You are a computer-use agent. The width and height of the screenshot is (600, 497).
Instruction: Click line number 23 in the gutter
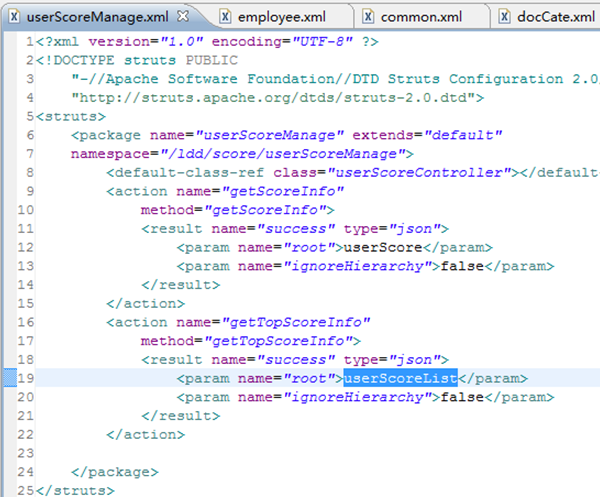click(x=26, y=453)
